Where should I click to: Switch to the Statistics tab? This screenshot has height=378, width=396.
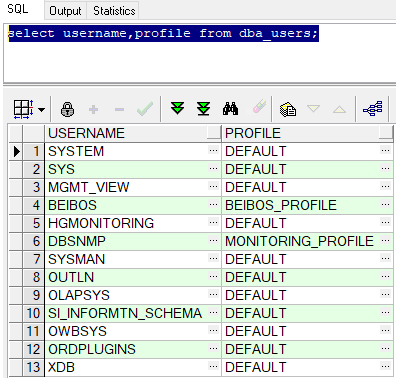click(114, 11)
